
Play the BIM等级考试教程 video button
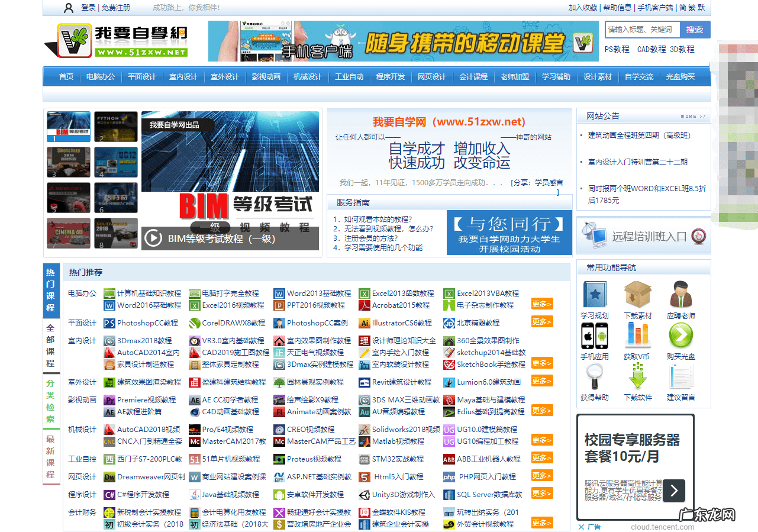[153, 238]
